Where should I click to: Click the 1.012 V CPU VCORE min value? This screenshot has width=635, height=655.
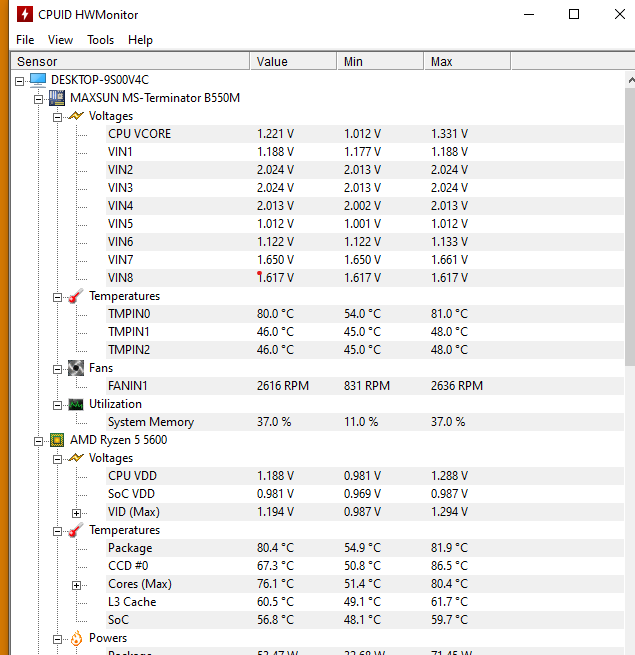click(362, 134)
